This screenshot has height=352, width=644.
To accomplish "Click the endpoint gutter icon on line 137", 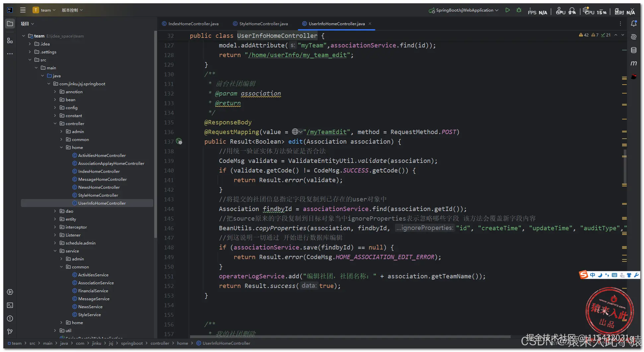I will pos(179,142).
